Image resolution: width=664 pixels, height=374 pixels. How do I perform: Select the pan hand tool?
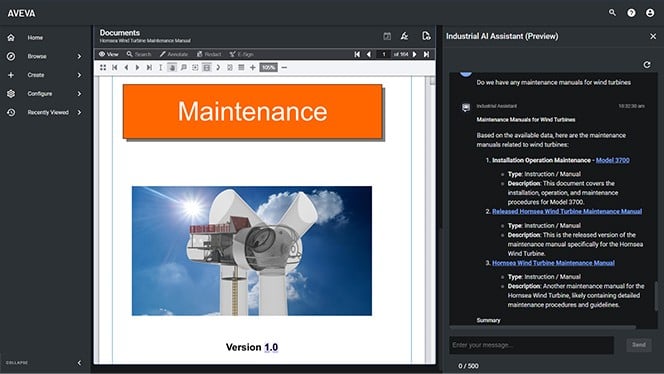tap(172, 67)
